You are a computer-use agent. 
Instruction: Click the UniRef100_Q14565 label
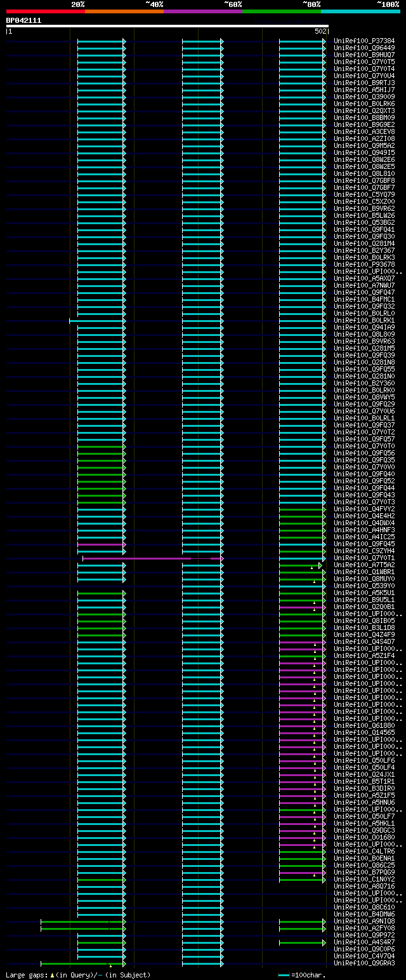point(364,732)
